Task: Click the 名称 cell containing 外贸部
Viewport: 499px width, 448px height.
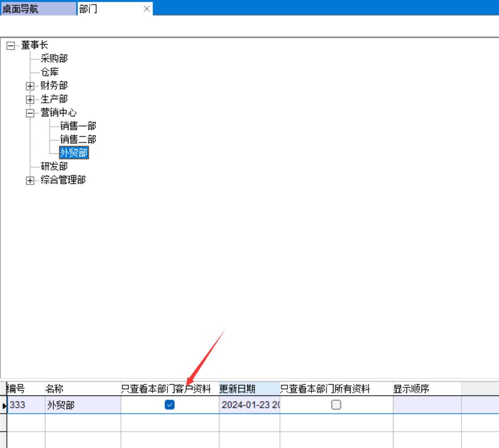Action: [x=82, y=405]
